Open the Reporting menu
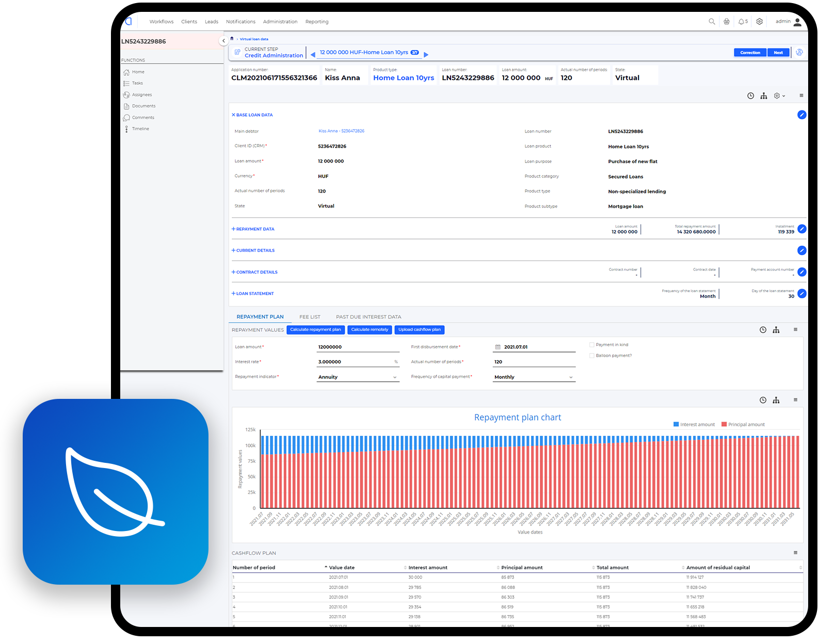The width and height of the screenshot is (819, 644). [x=316, y=22]
